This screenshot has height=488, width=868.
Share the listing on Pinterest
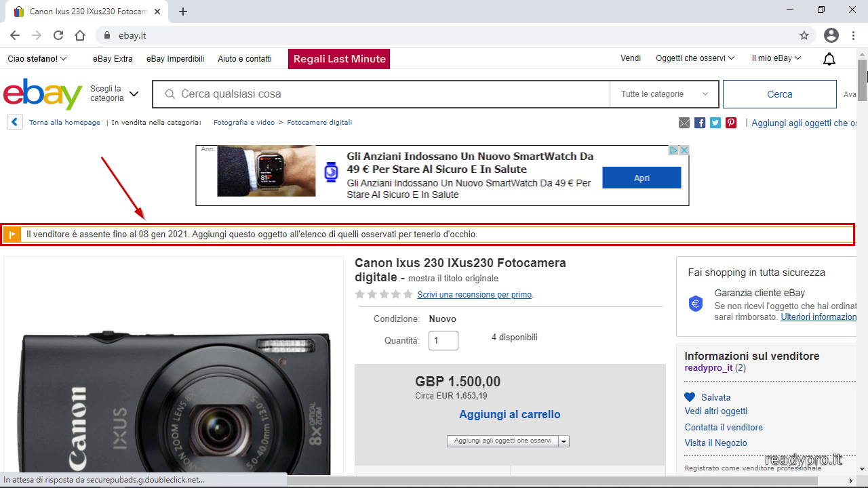[x=731, y=123]
